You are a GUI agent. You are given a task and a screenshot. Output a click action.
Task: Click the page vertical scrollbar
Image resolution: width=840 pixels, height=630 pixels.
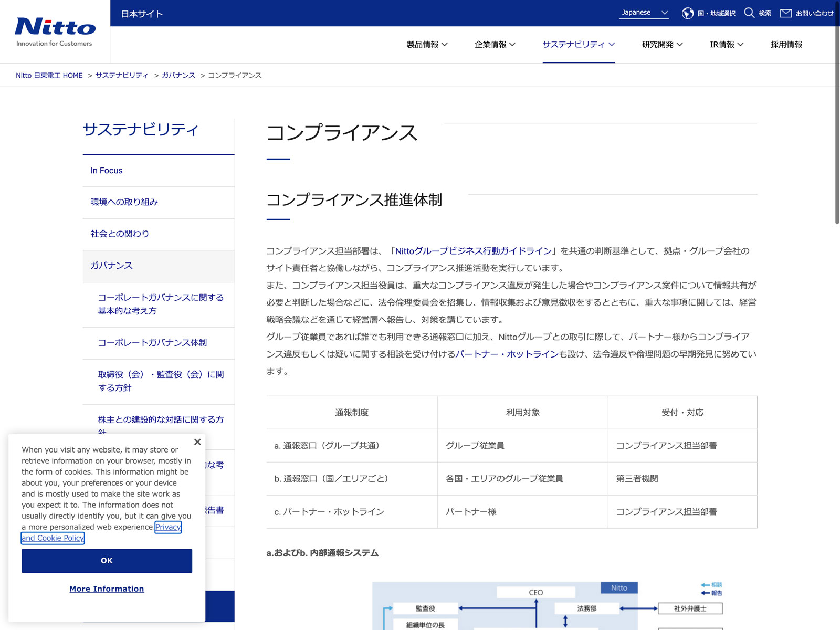[x=837, y=157]
